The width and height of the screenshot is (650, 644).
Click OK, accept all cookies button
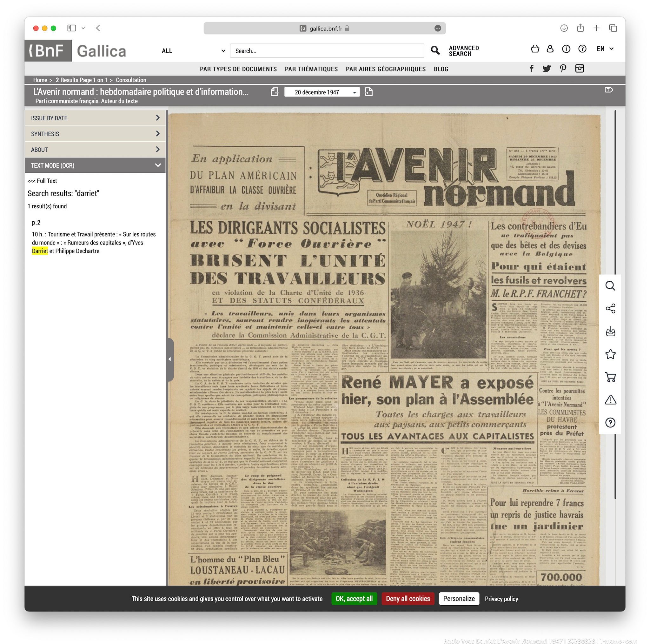click(x=354, y=599)
